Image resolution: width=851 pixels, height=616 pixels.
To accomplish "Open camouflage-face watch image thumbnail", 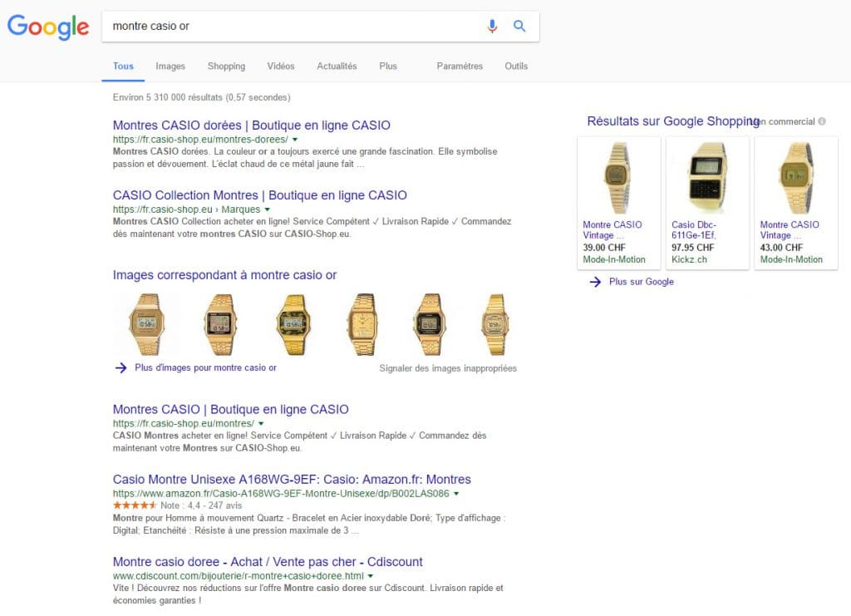I will tap(293, 324).
